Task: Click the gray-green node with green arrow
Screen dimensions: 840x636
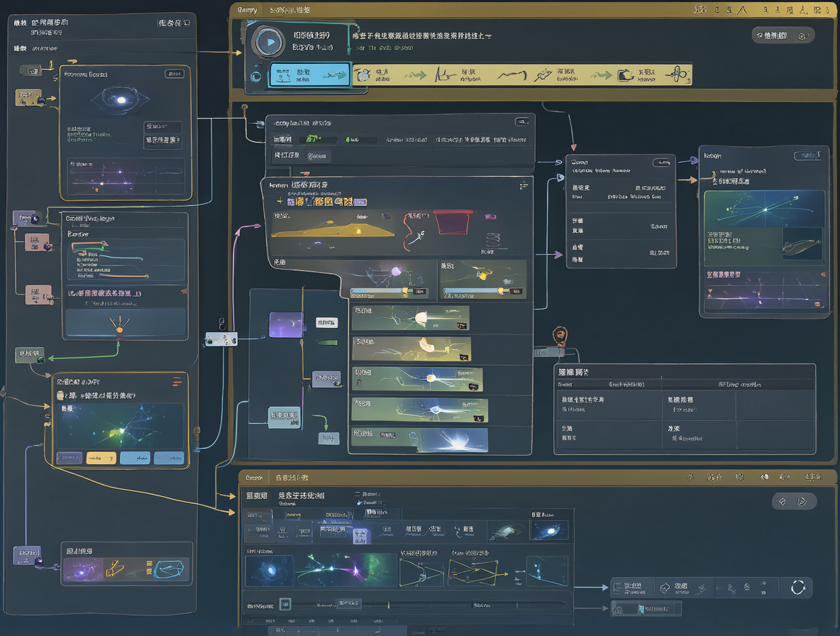Action: [30, 354]
